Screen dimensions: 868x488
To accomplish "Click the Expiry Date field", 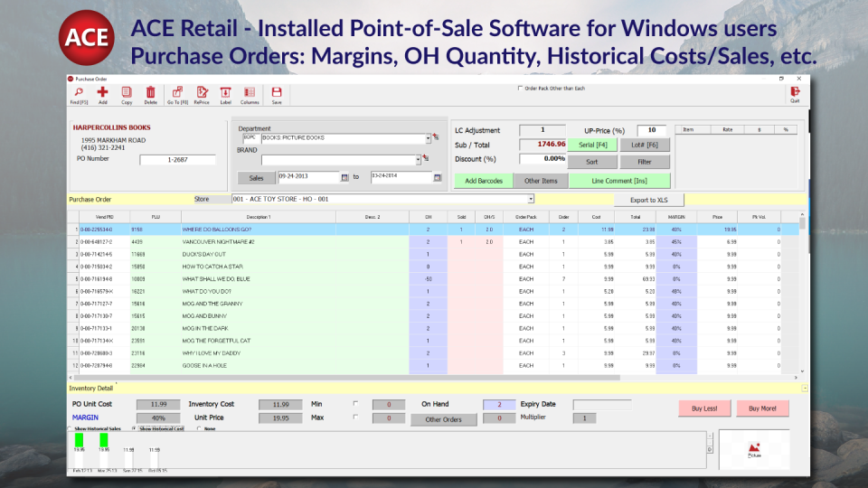I will 602,405.
